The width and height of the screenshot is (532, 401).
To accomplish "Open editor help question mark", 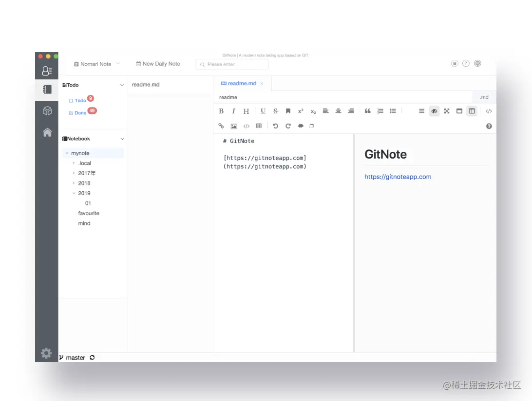I will [489, 126].
